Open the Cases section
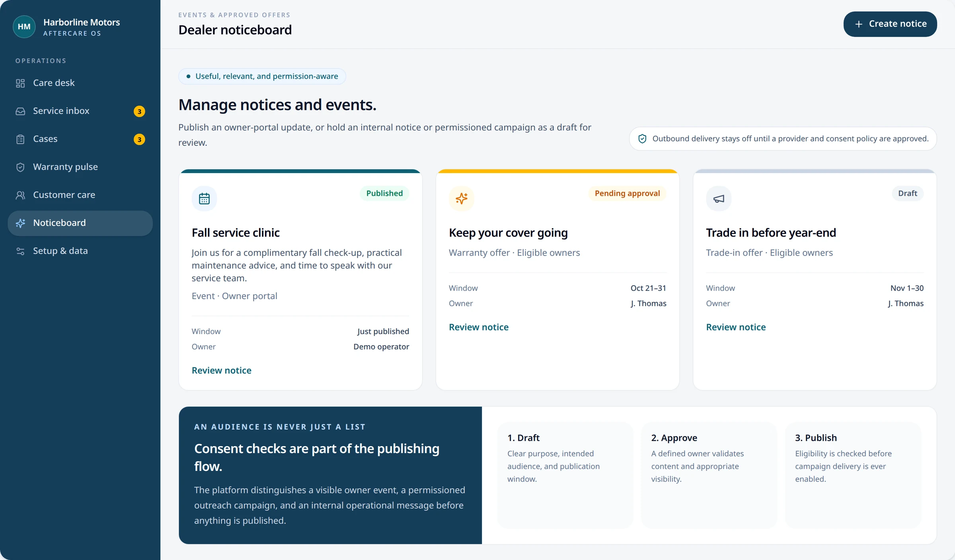The height and width of the screenshot is (560, 955). tap(80, 139)
